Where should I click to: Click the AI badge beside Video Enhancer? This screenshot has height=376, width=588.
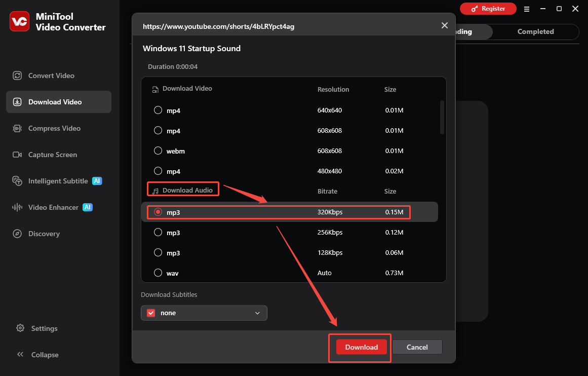coord(88,207)
